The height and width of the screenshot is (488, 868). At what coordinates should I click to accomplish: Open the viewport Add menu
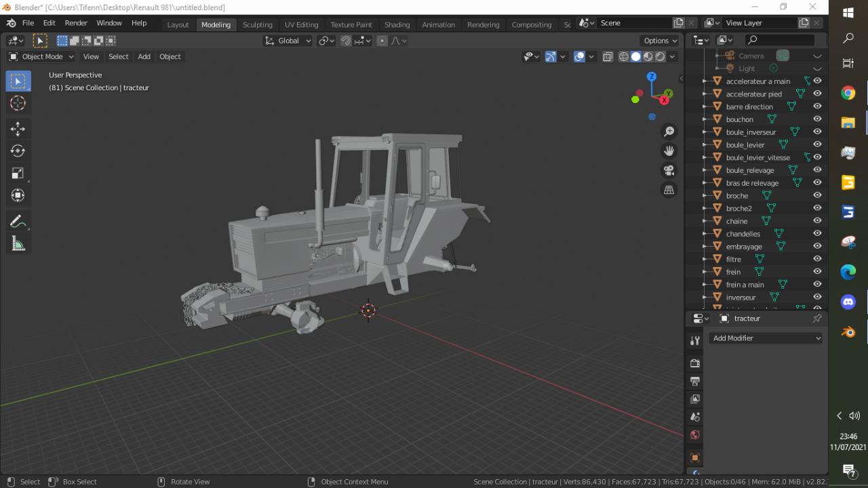click(144, 57)
